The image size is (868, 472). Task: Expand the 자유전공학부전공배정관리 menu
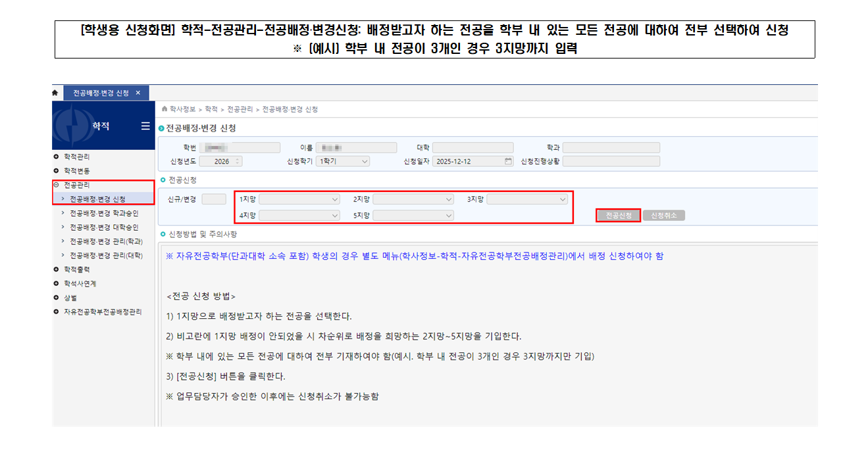(x=57, y=312)
